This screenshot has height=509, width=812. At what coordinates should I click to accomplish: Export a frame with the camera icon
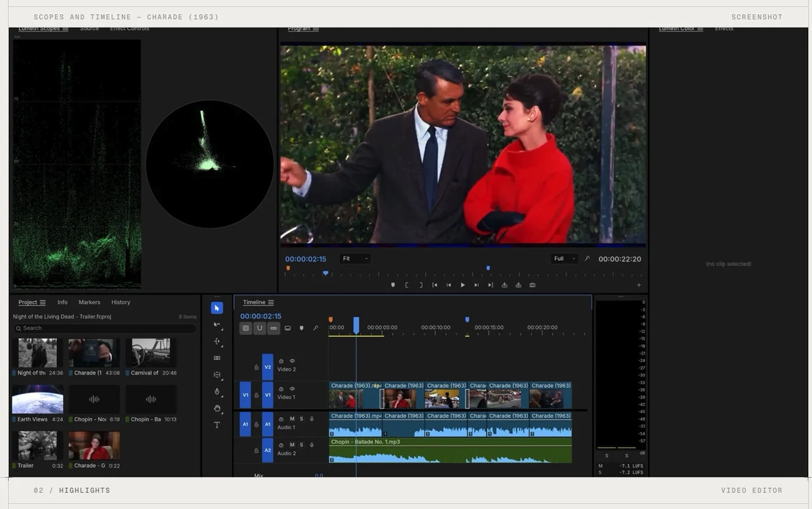coord(532,285)
